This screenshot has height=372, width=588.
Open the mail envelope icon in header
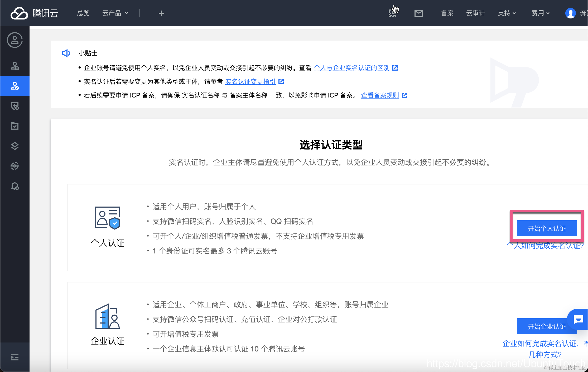click(418, 13)
